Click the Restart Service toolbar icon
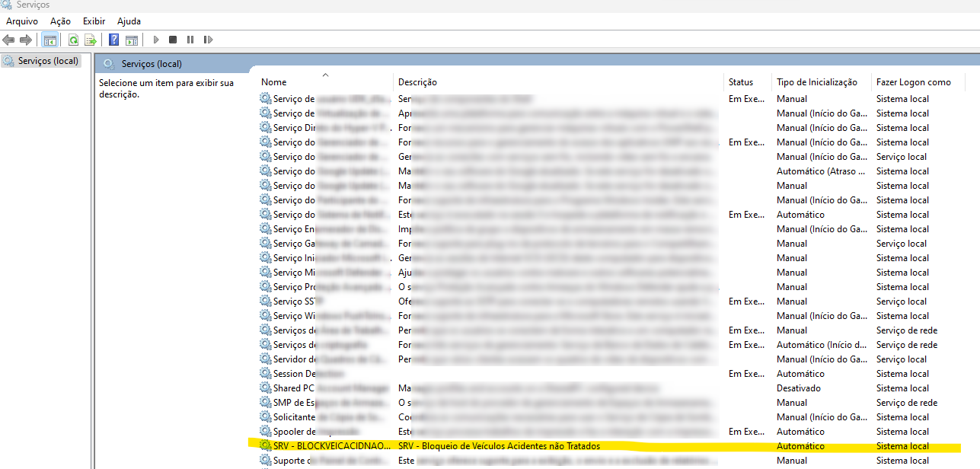Viewport: 980px width, 469px height. [x=207, y=40]
